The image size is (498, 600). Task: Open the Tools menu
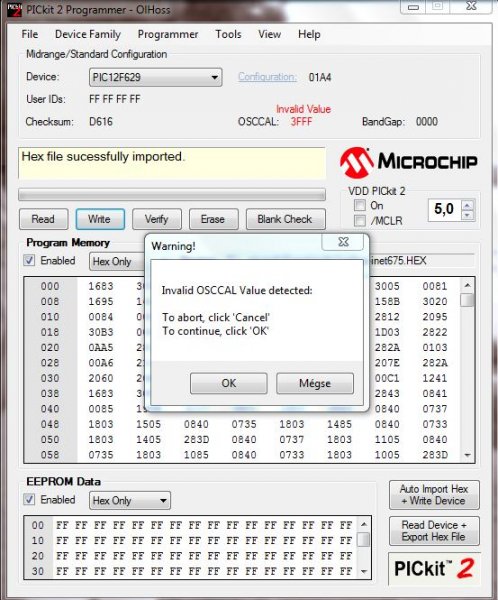pos(228,34)
